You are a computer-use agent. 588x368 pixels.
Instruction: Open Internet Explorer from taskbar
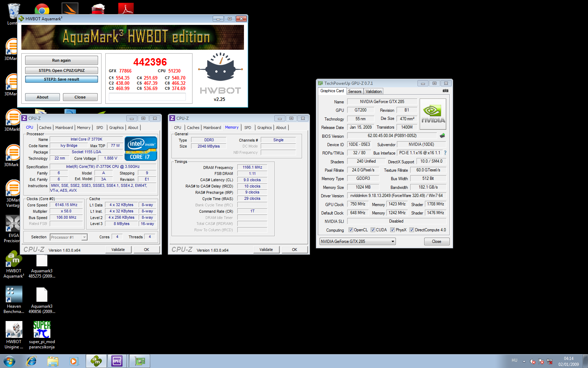tap(31, 361)
